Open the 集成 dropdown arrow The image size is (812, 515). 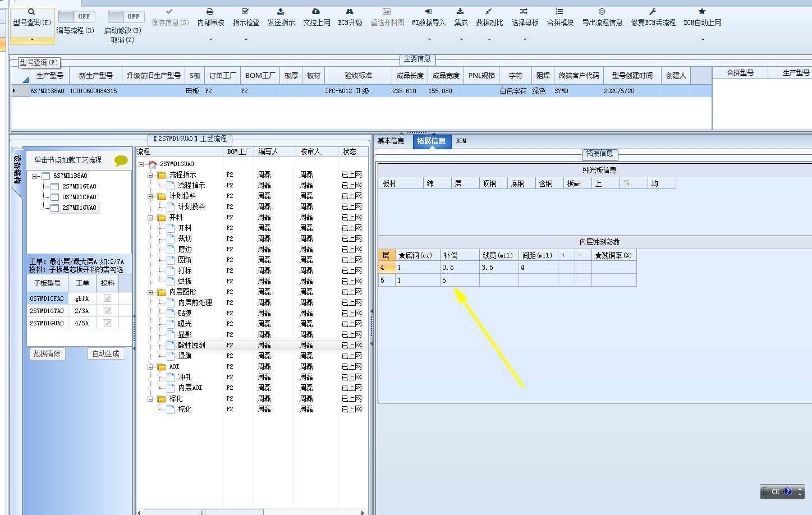[x=461, y=39]
